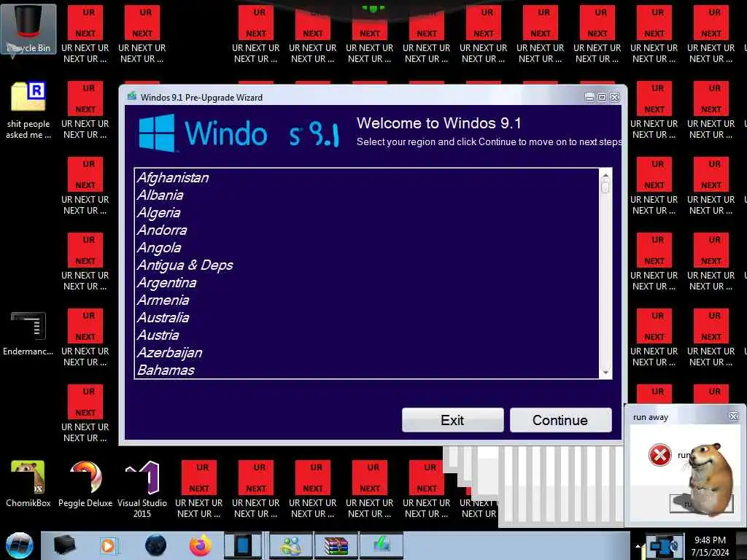Click the black box icon on the taskbar
747x560 pixels.
64,545
